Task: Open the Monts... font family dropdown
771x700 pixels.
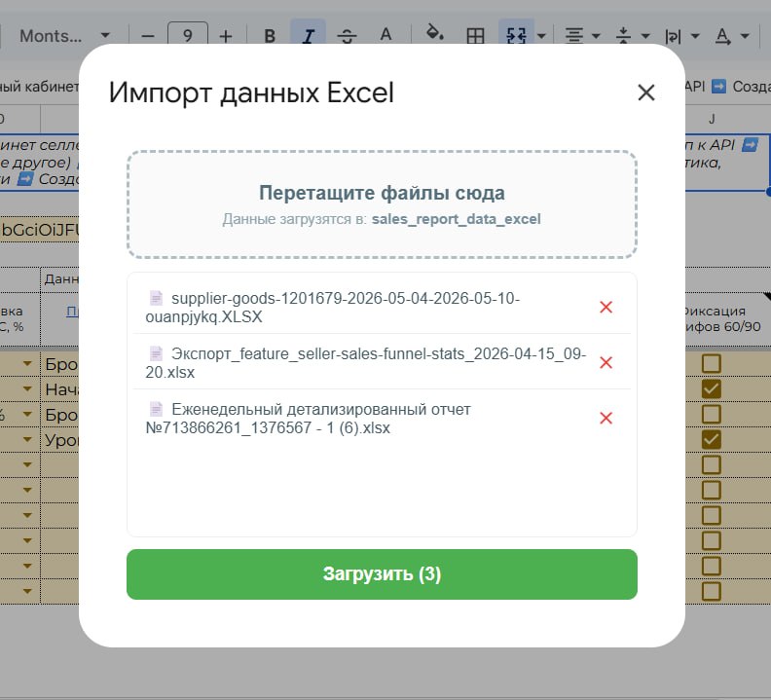Action: (64, 35)
